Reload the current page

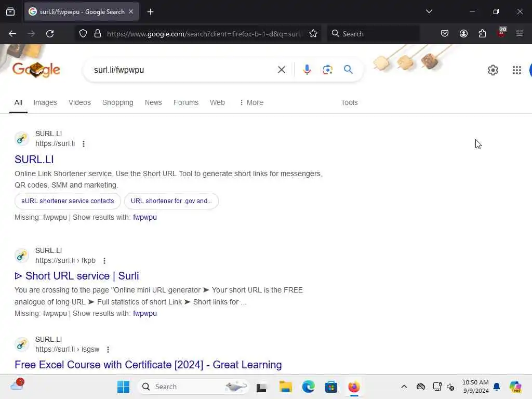point(50,34)
